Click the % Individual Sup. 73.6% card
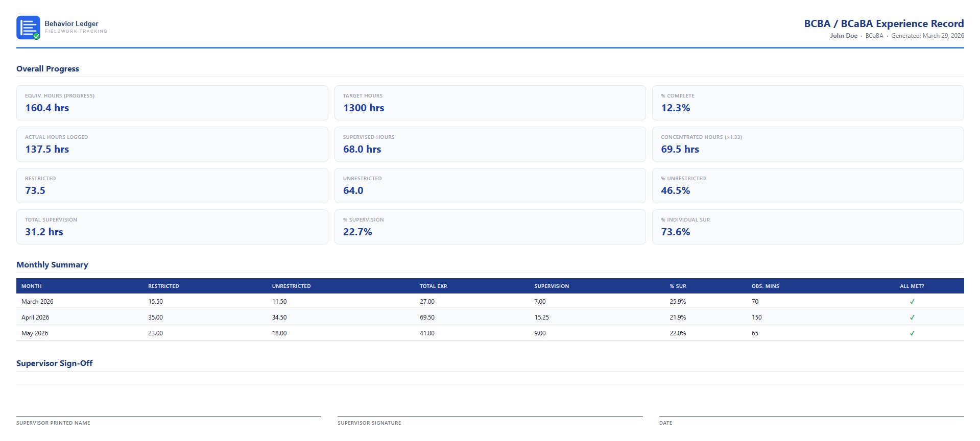The image size is (980, 441). click(x=807, y=227)
